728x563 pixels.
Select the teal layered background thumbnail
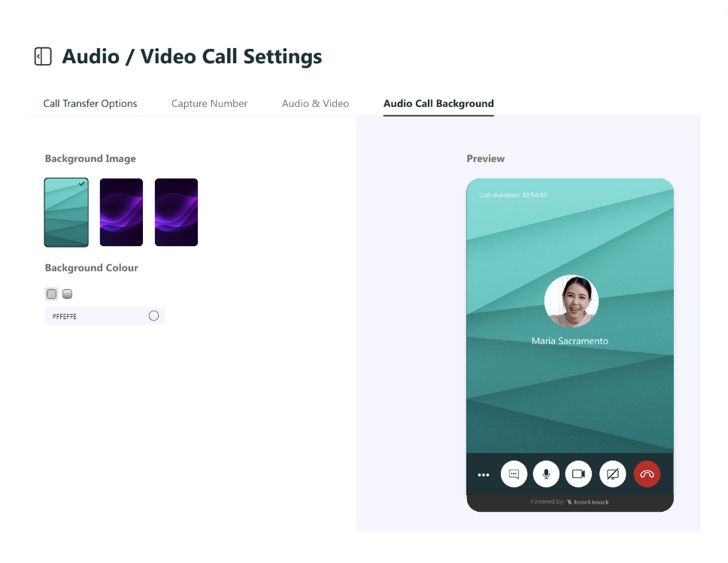66,212
